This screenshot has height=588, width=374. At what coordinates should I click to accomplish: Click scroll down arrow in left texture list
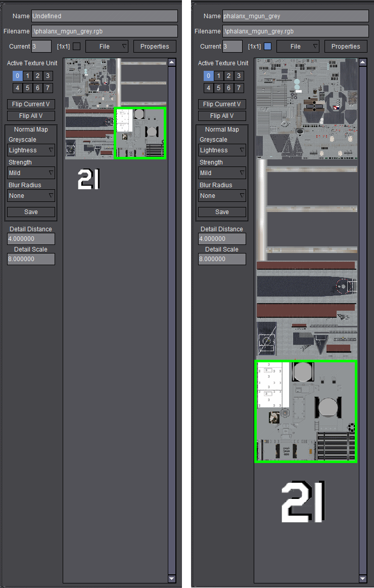[x=172, y=578]
